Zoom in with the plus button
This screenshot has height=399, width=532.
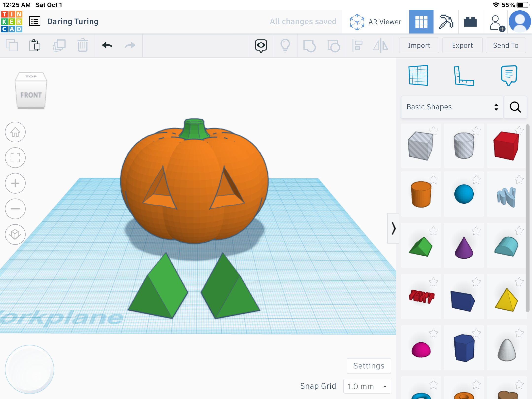tap(15, 183)
